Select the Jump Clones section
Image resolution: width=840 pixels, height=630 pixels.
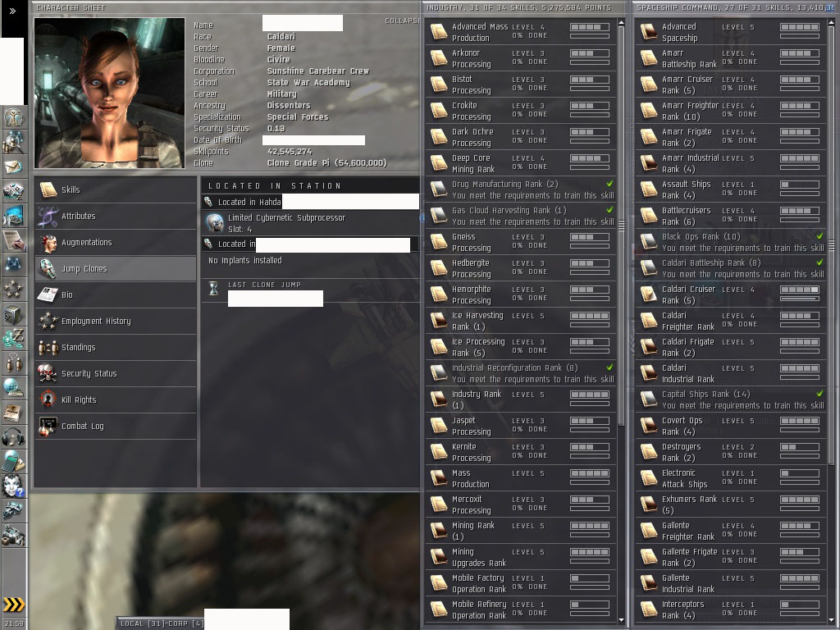pyautogui.click(x=116, y=268)
